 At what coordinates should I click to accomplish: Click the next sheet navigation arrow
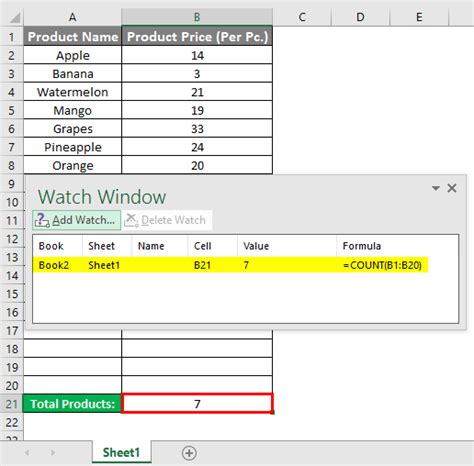click(x=52, y=453)
